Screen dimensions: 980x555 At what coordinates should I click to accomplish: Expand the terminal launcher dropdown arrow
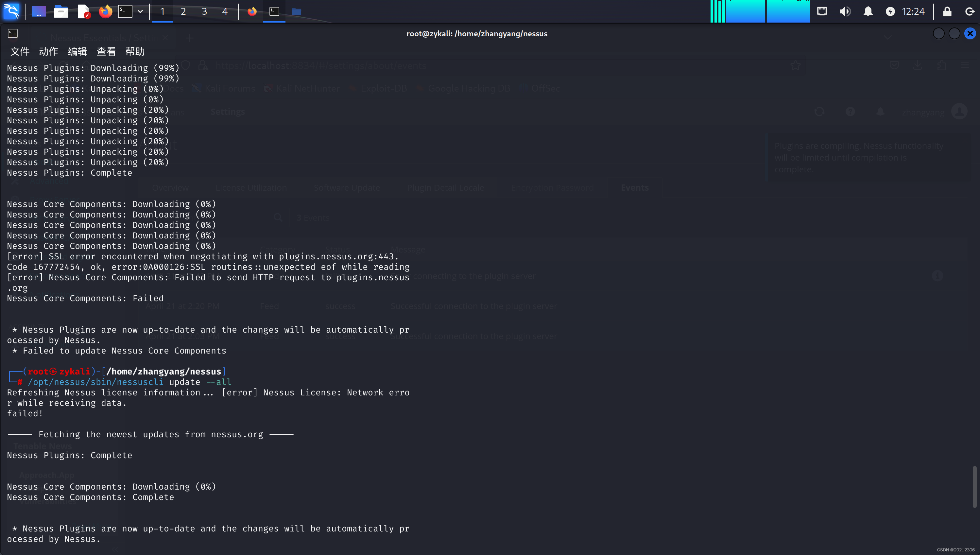(140, 11)
